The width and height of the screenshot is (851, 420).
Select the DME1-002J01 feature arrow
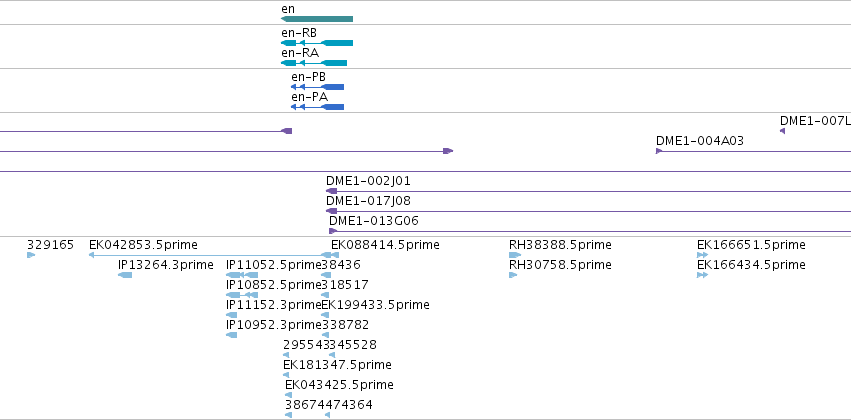pos(332,191)
